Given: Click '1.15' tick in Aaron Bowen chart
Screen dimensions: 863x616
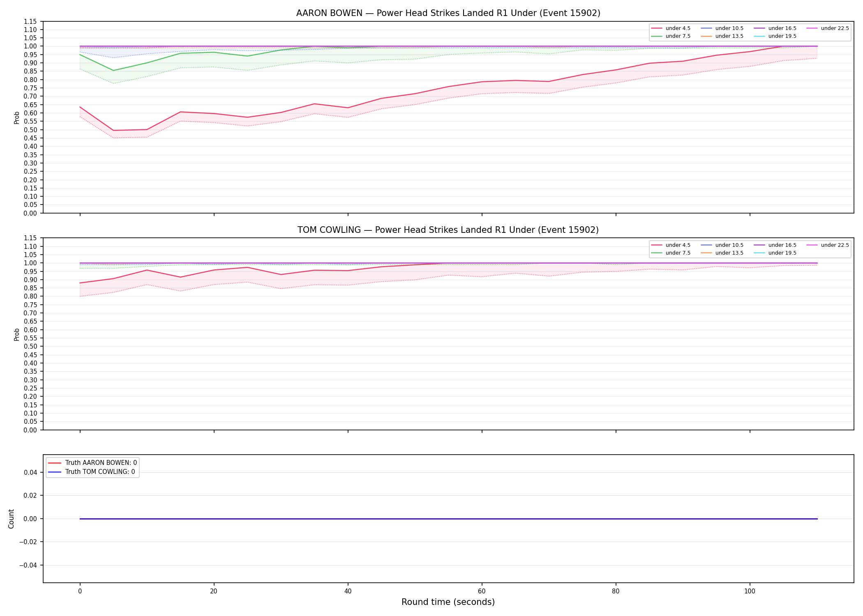Looking at the screenshot, I should (x=31, y=21).
